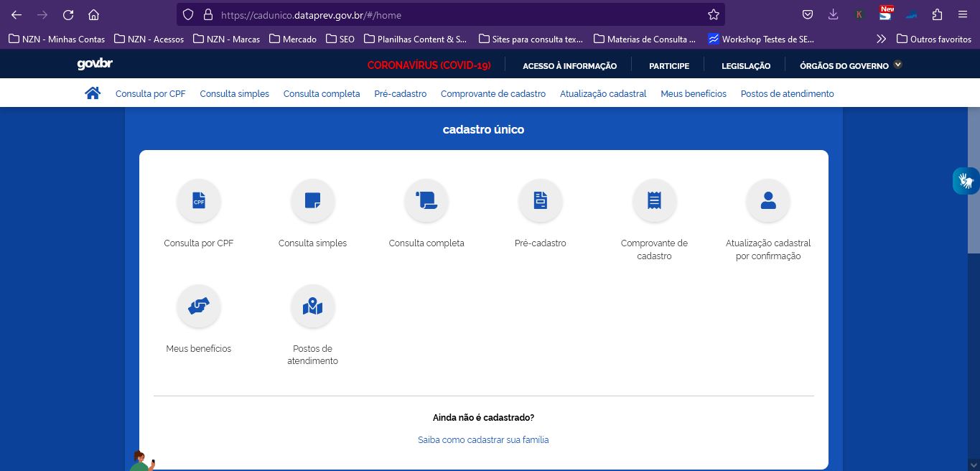Click Saiba como cadastrar sua família link

(483, 439)
